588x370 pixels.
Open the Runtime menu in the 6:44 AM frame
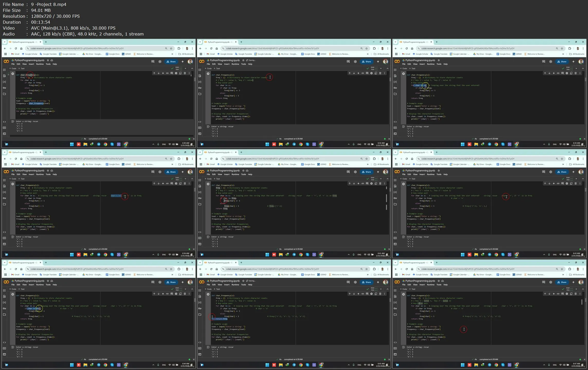40,285
